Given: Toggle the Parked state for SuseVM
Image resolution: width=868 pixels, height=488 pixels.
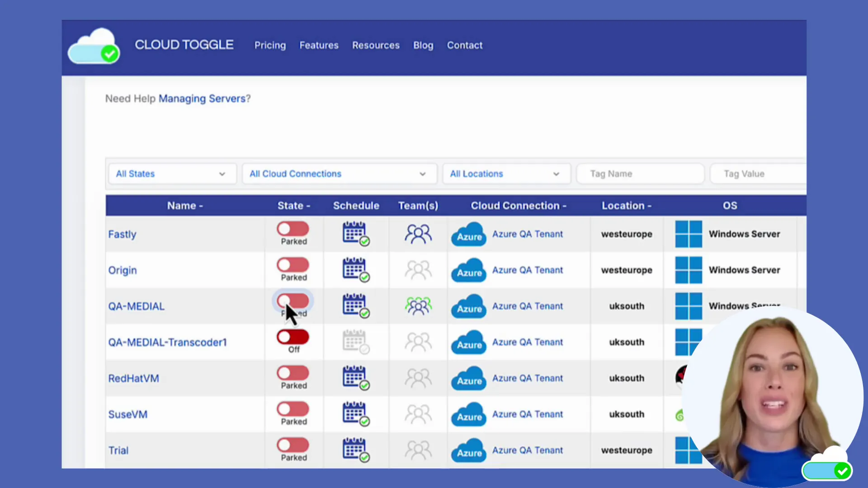Looking at the screenshot, I should click(292, 409).
